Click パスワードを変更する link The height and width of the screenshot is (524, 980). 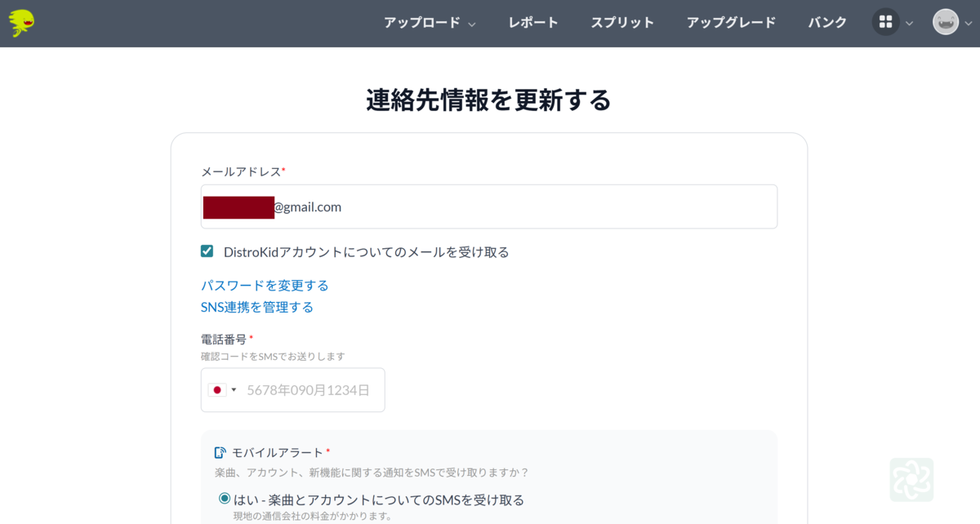[x=264, y=285]
